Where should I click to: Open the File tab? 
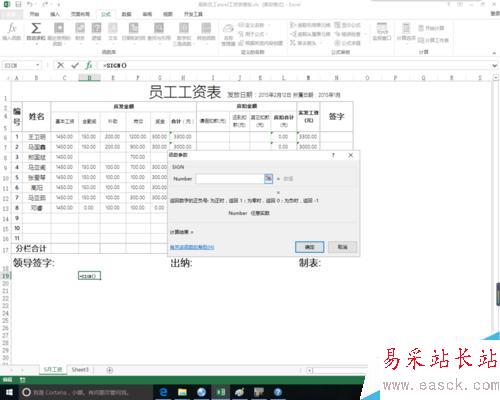pos(12,14)
